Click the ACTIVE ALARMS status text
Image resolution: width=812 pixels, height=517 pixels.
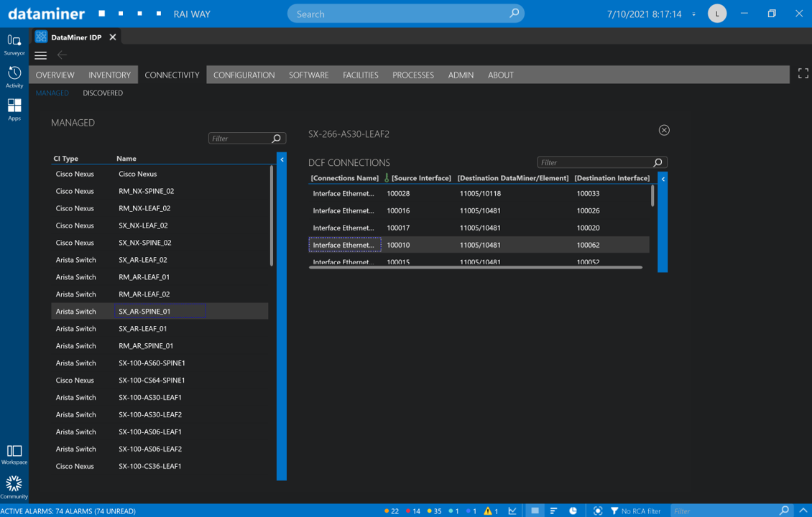(68, 511)
